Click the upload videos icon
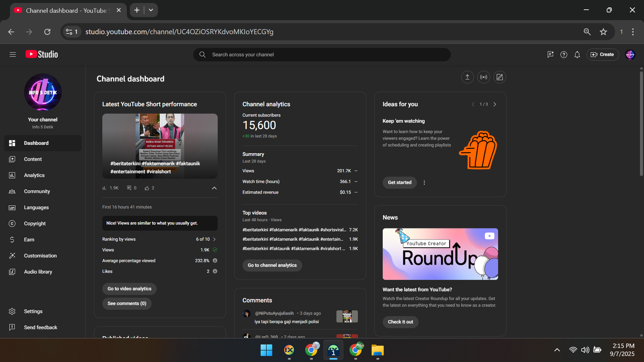Image resolution: width=644 pixels, height=362 pixels. [467, 77]
